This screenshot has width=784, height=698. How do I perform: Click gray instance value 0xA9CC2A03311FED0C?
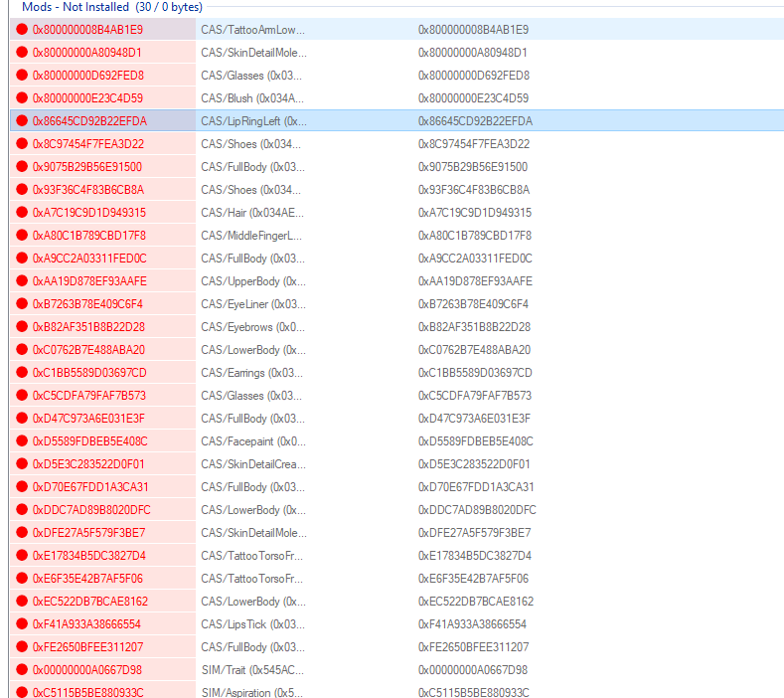[475, 259]
